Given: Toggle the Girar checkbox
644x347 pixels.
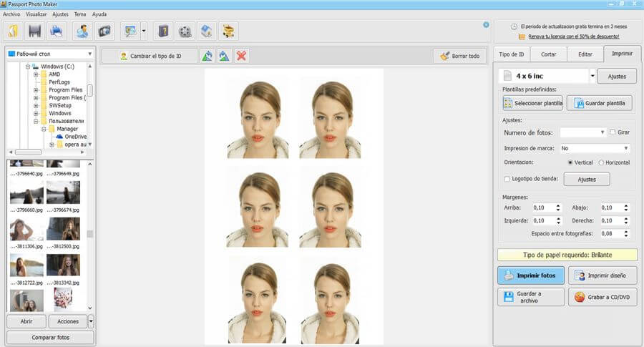Looking at the screenshot, I should 613,132.
